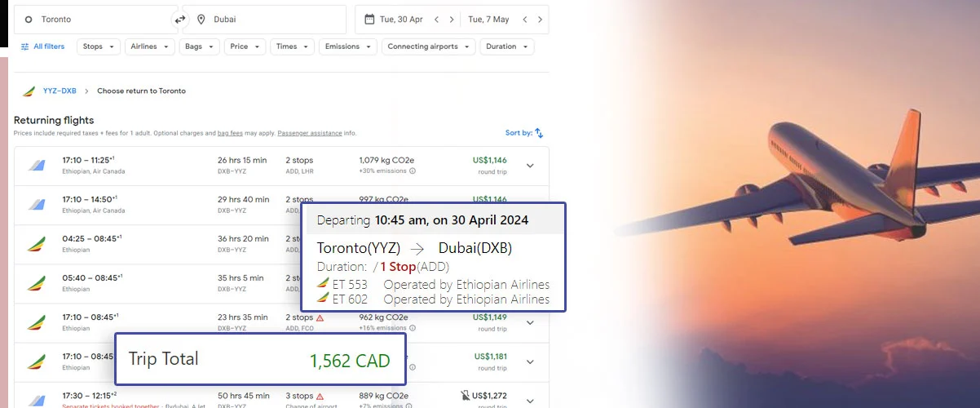
Task: Select the 'Choose return to Toronto' step
Action: (x=141, y=91)
